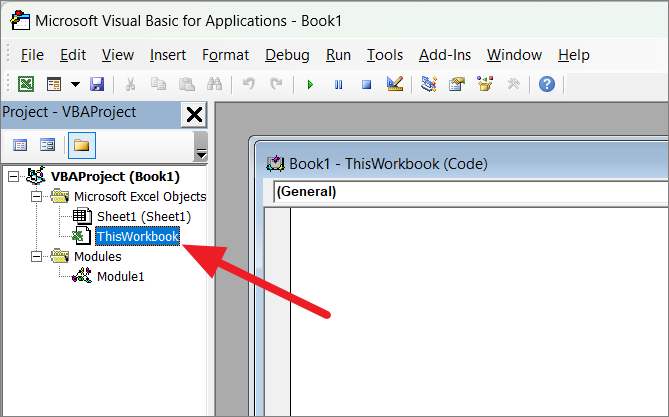Collapse the Microsoft Excel Objects folder

coord(37,196)
